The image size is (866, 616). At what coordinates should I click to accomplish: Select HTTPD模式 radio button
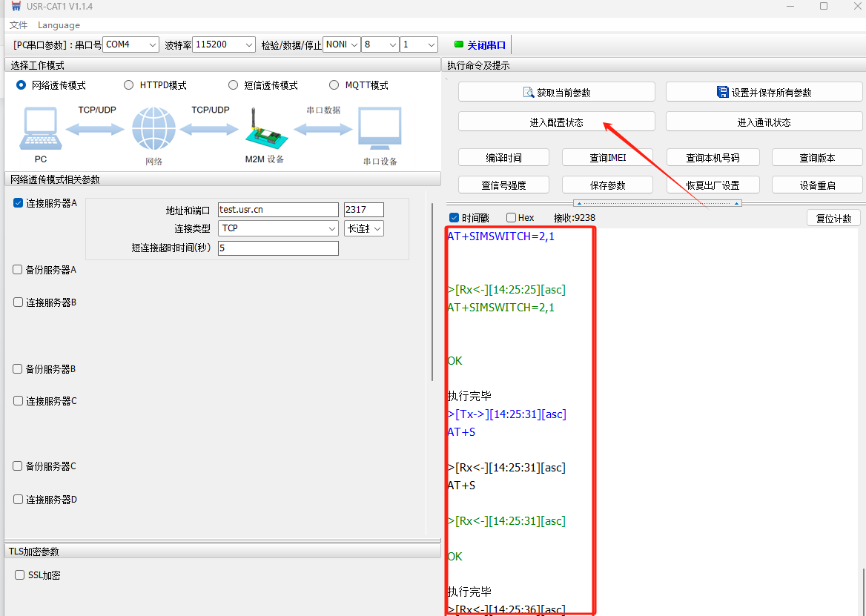[129, 85]
